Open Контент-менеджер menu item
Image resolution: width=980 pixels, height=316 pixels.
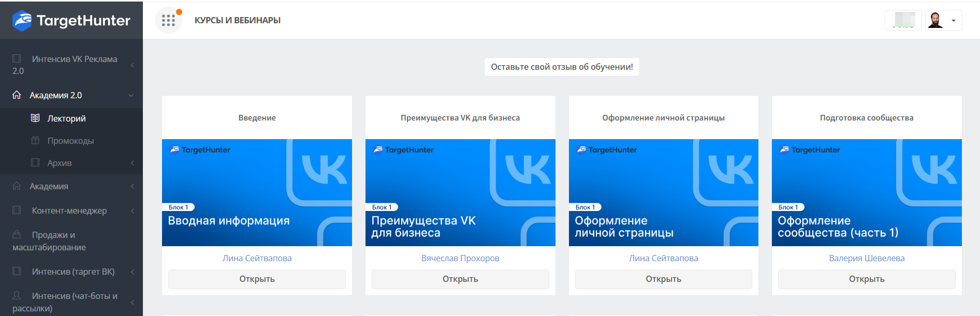[x=71, y=210]
